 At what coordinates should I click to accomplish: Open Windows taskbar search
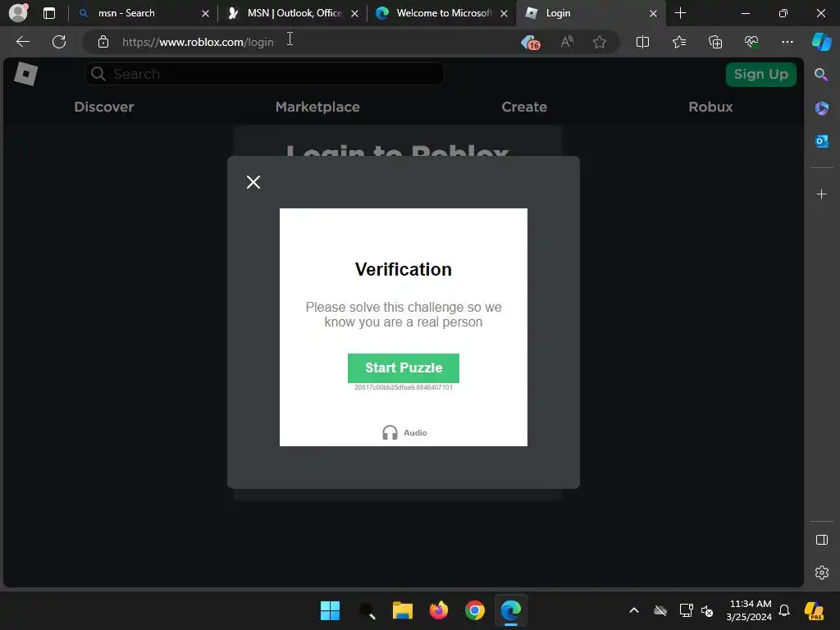(367, 610)
